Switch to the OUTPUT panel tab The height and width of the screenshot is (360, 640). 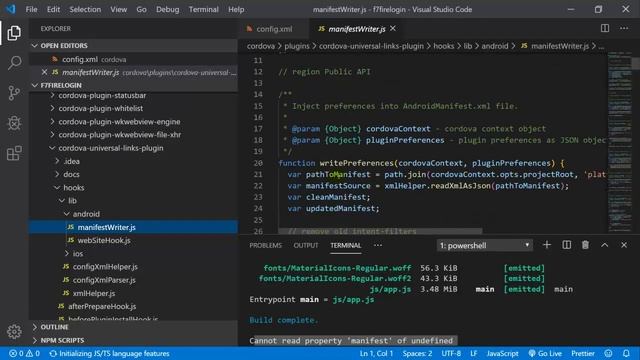306,245
